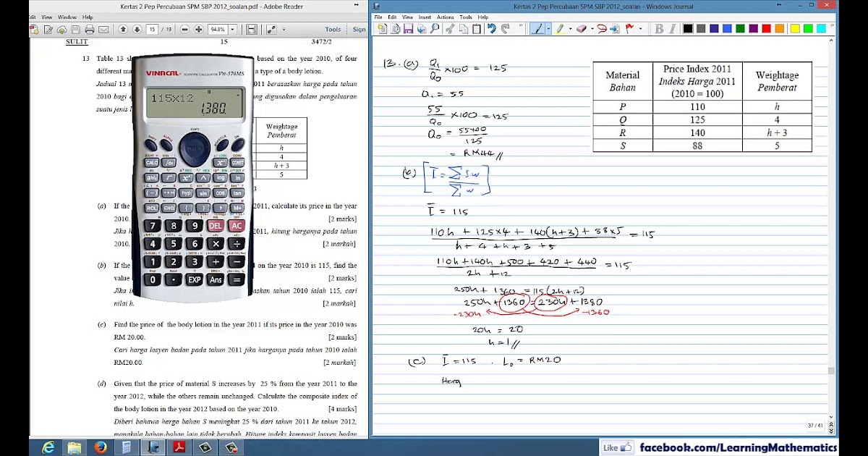Click the number 7 key on calculator
Viewport: 868px width, 456px height.
pos(152,226)
